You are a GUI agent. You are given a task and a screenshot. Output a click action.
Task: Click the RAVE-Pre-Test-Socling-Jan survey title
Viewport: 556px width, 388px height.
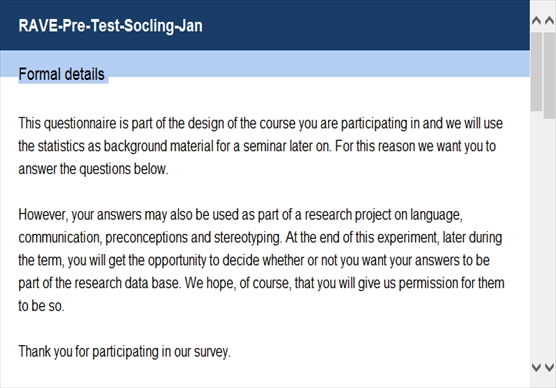coord(110,26)
